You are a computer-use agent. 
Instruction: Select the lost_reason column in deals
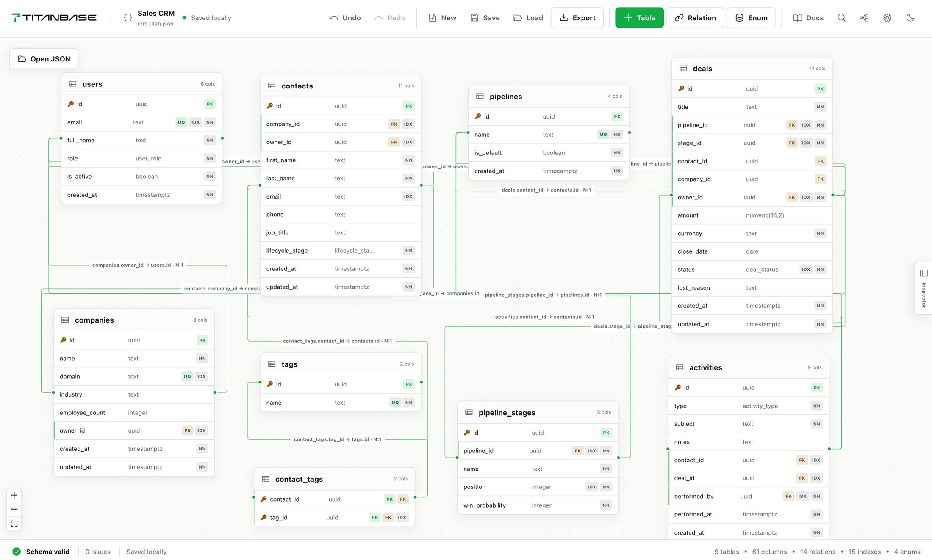point(752,288)
